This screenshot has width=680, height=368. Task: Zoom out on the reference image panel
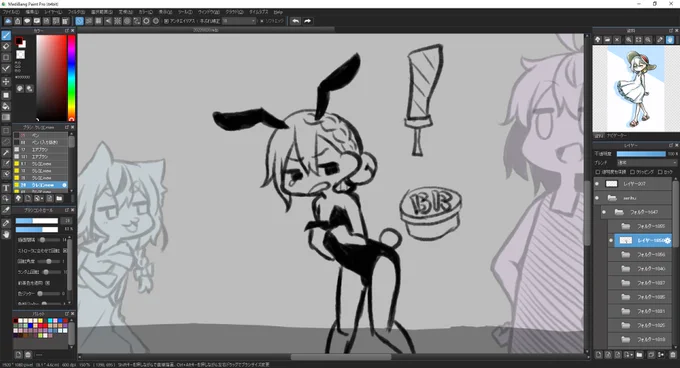pyautogui.click(x=648, y=40)
